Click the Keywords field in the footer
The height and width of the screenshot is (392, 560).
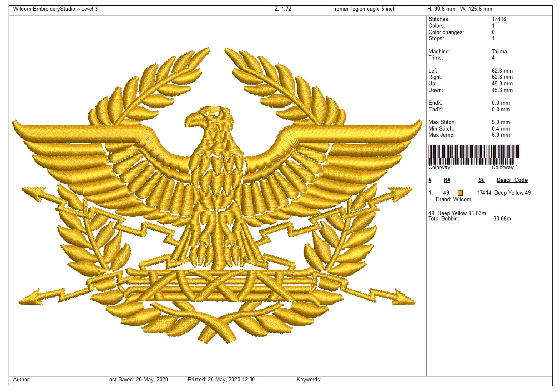[x=309, y=380]
